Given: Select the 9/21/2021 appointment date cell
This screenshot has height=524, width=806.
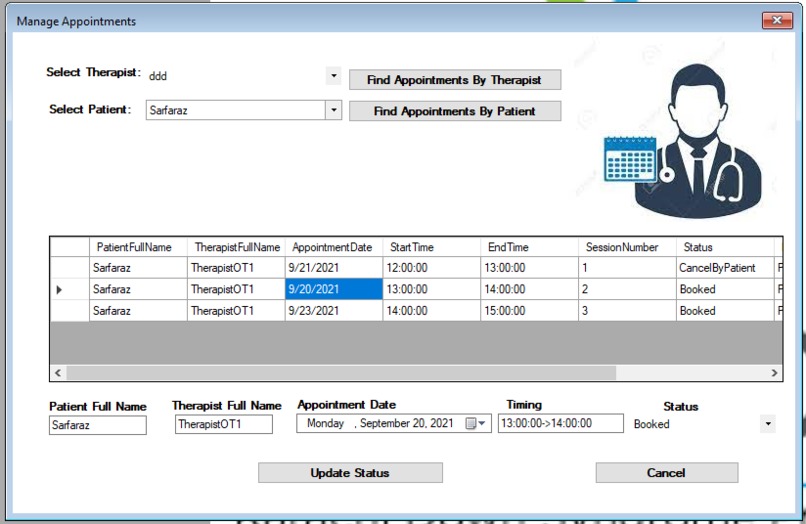Looking at the screenshot, I should coord(334,268).
